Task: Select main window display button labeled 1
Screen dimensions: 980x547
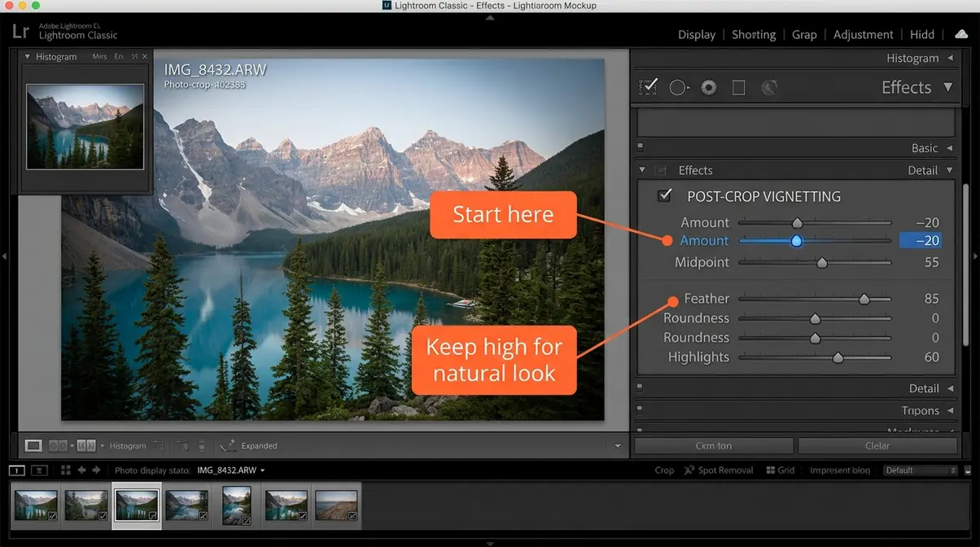Action: pos(16,470)
